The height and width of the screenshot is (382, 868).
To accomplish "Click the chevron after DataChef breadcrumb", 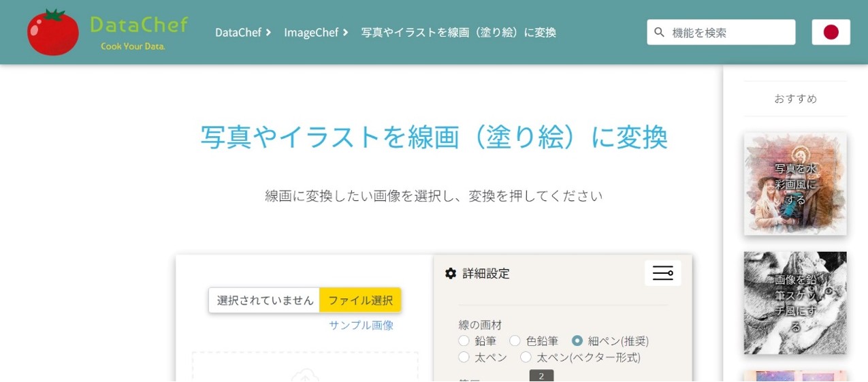I will [x=269, y=32].
